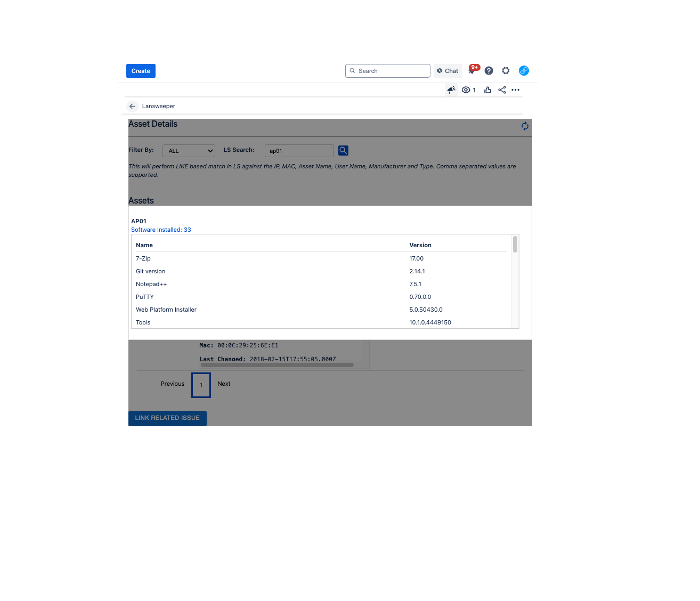Screen dimensions: 700x601
Task: Select the Notepad++ row
Action: pyautogui.click(x=321, y=284)
